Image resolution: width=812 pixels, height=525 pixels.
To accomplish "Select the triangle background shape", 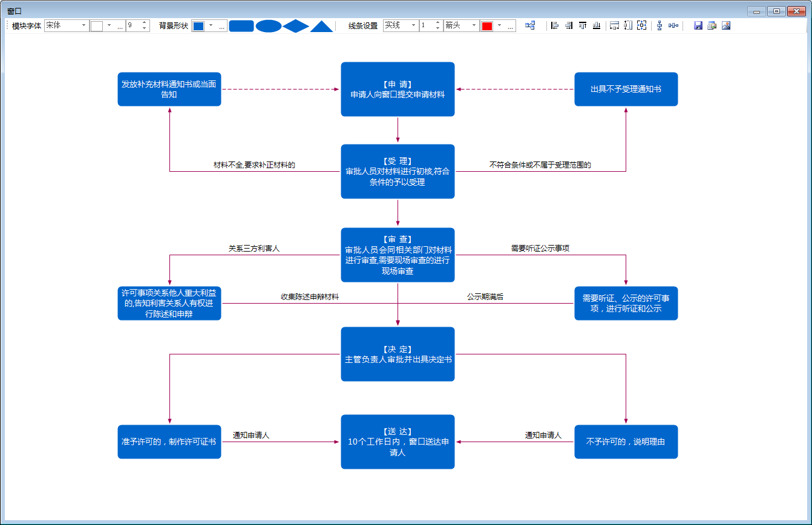I will [322, 26].
